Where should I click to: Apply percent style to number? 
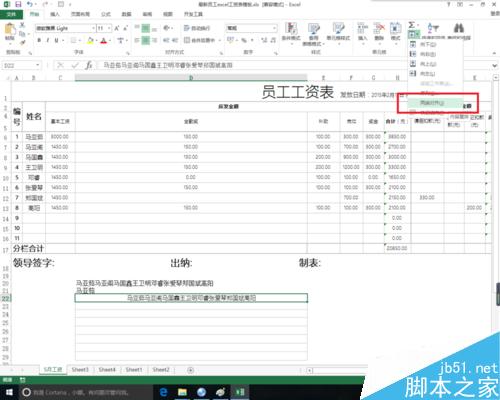click(x=244, y=40)
